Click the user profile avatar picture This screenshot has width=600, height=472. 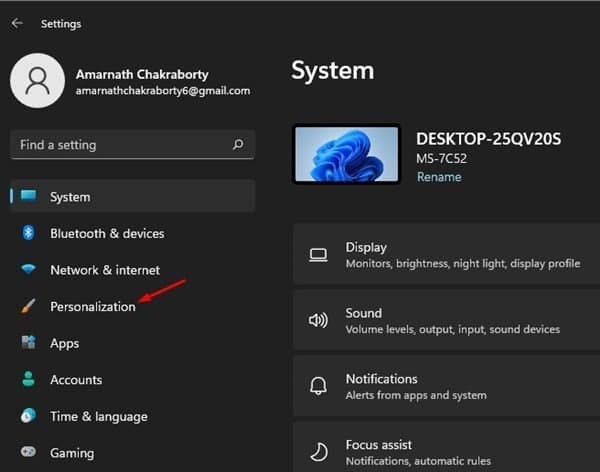38,81
